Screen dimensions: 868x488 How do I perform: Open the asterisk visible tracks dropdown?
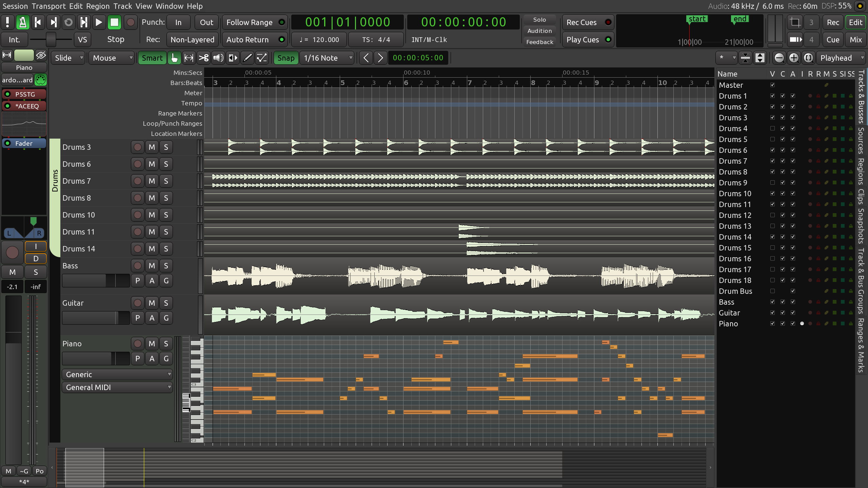tap(727, 58)
